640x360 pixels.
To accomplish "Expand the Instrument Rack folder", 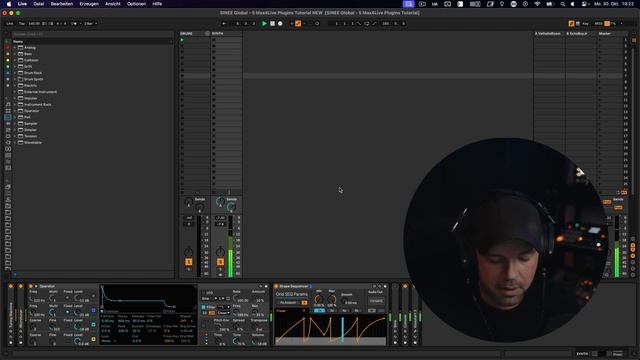I will pyautogui.click(x=15, y=104).
